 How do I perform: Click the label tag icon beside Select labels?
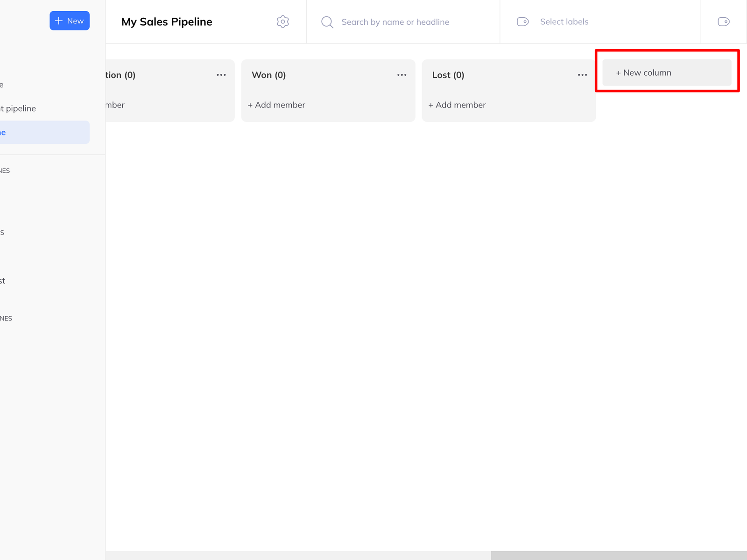coord(522,21)
